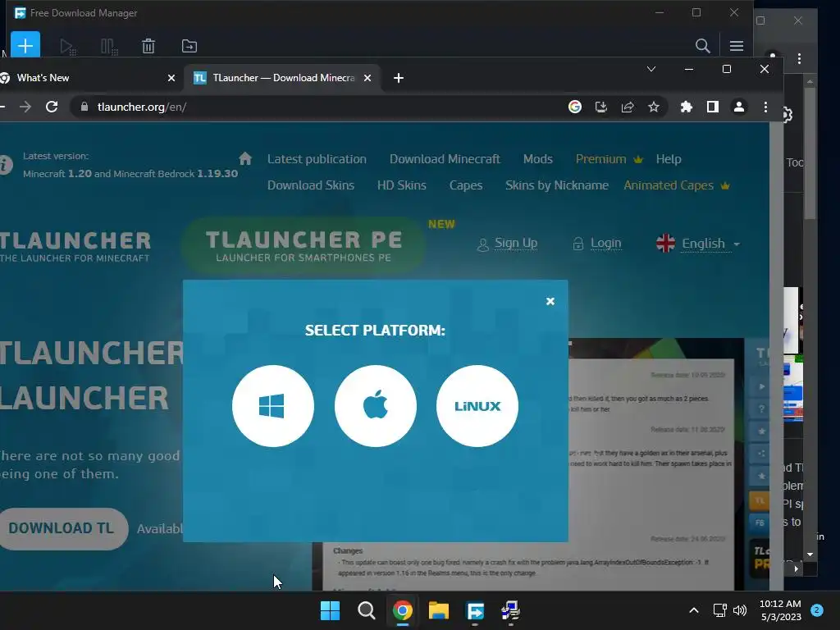Go forward in Chrome history
Screen dimensions: 840x630
click(25, 107)
